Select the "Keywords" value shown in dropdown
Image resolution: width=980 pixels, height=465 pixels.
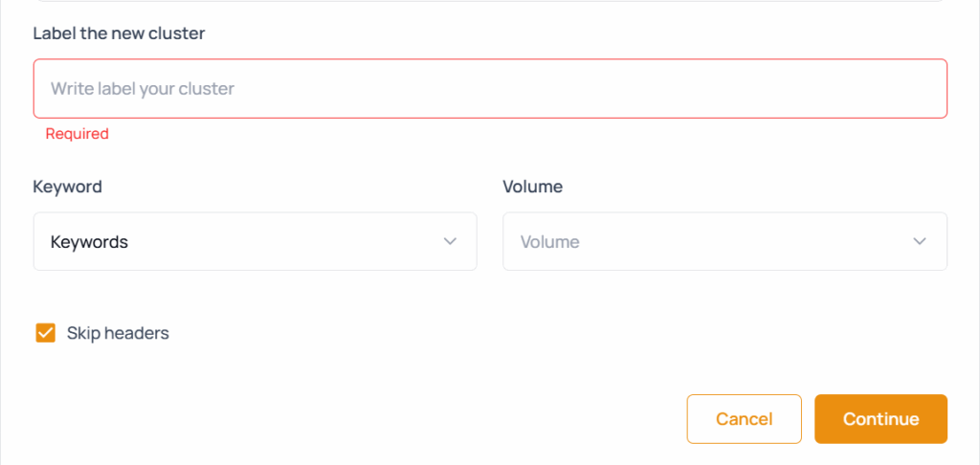[x=89, y=242]
